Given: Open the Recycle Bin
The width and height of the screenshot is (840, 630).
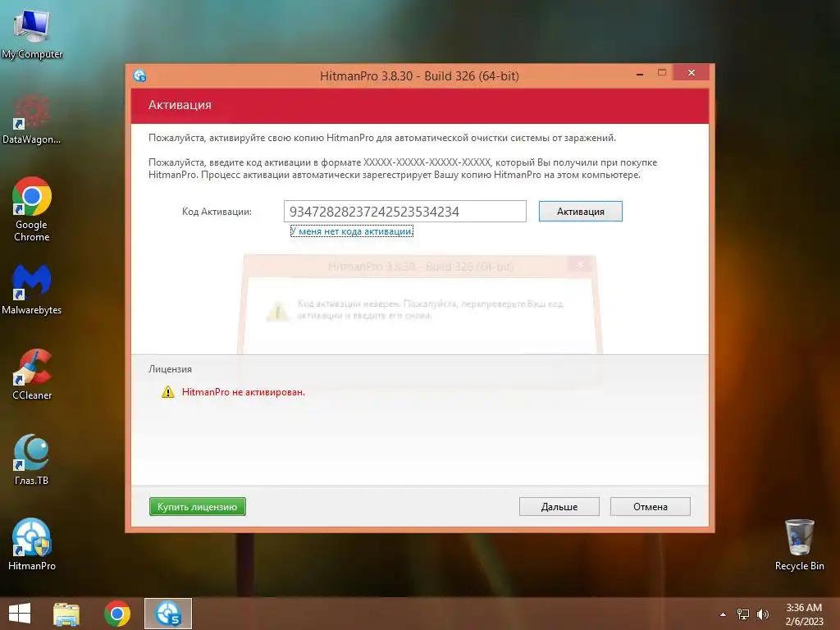Looking at the screenshot, I should 799,545.
